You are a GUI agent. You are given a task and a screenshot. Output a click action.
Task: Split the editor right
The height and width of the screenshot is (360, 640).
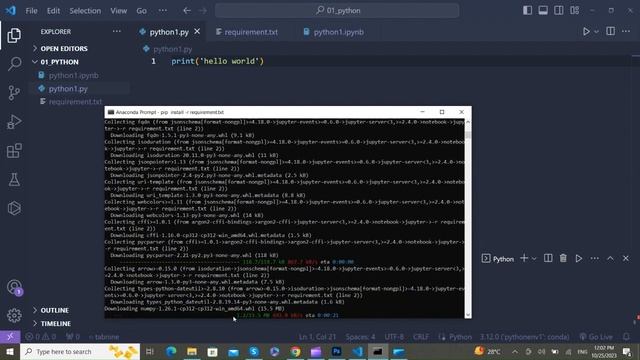coord(610,31)
